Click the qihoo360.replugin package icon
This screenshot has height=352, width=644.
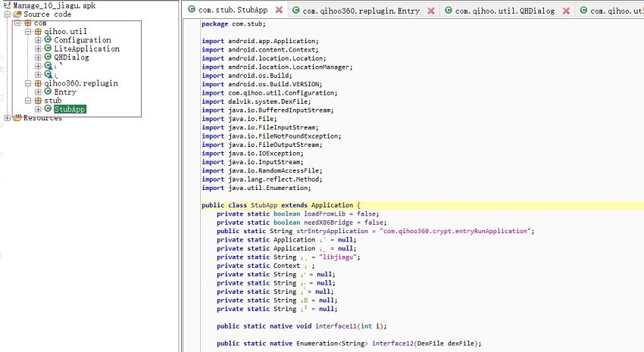click(x=38, y=83)
